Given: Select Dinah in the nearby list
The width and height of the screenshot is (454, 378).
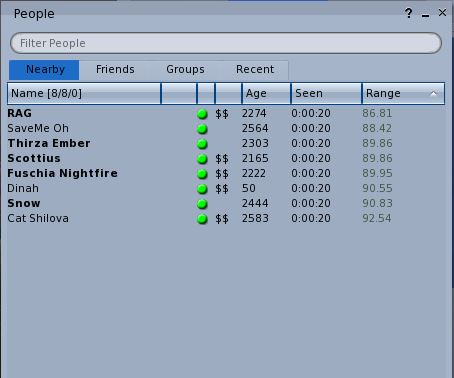Looking at the screenshot, I should pos(23,188).
